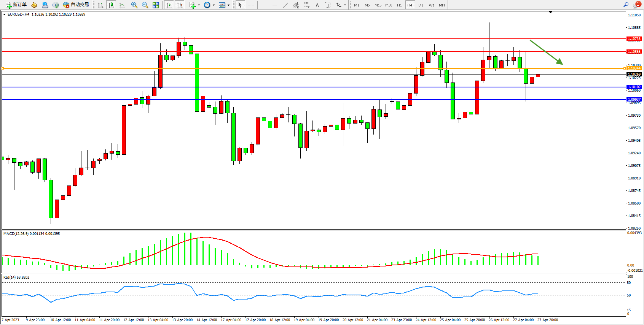Click the tile windows icon

coord(156,5)
